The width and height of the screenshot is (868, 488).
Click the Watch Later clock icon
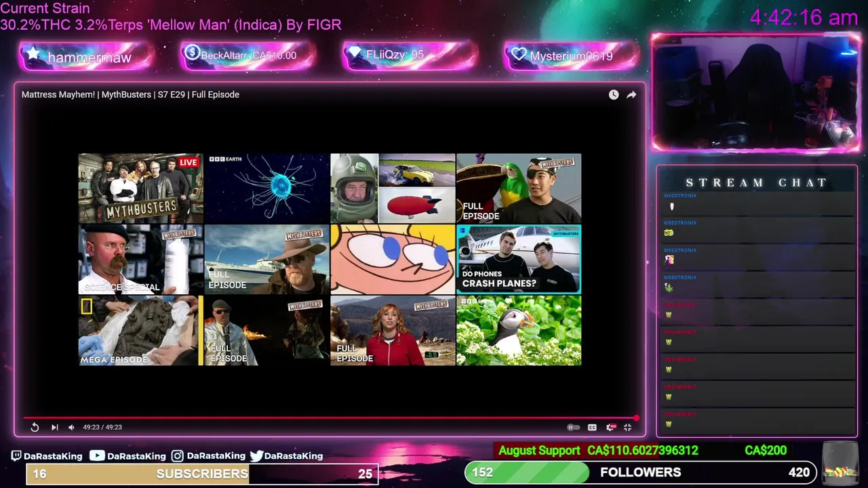614,95
